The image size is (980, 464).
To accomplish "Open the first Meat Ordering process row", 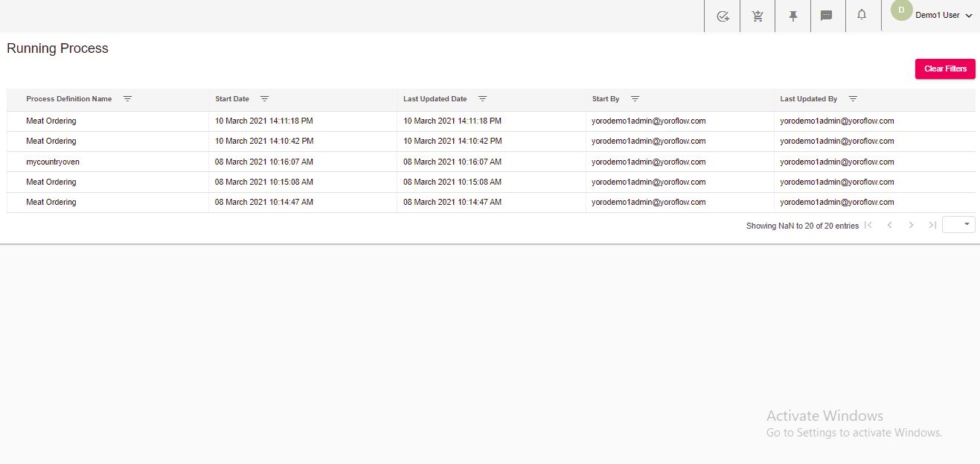I will coord(51,121).
